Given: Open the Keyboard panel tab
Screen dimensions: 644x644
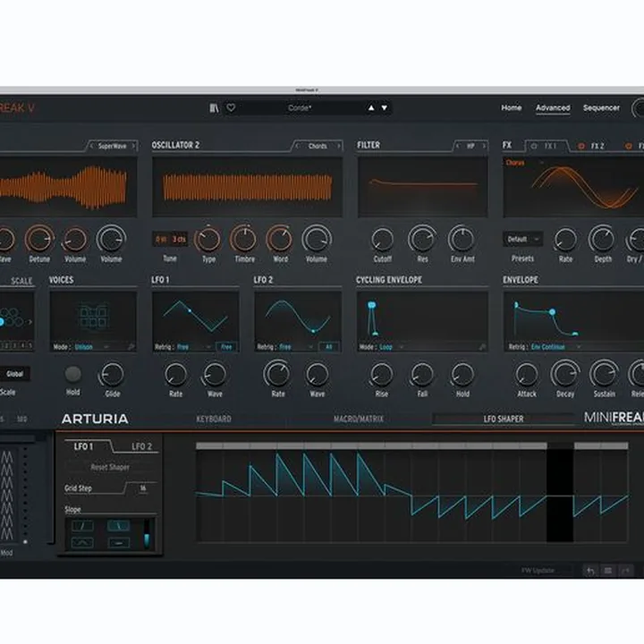Looking at the screenshot, I should [x=214, y=419].
